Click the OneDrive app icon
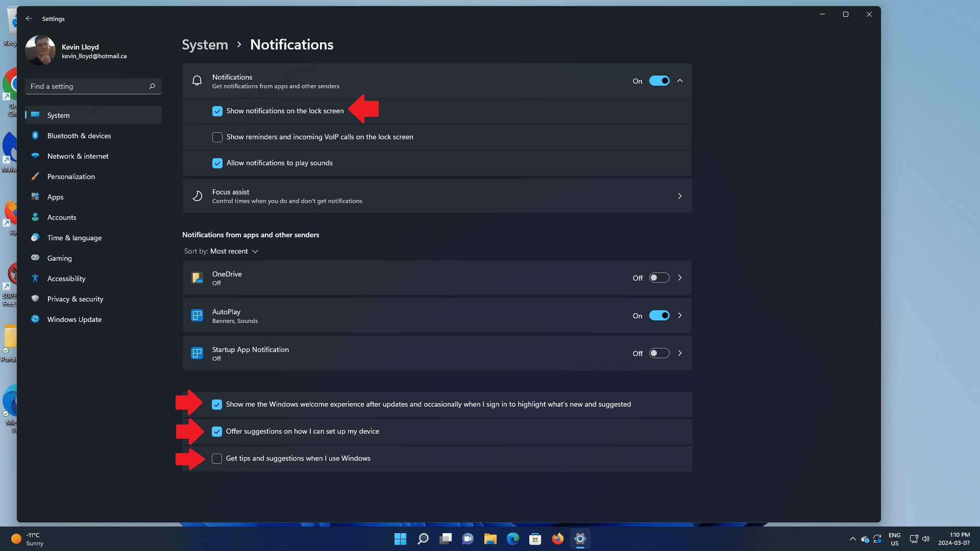The width and height of the screenshot is (980, 551). click(x=197, y=278)
